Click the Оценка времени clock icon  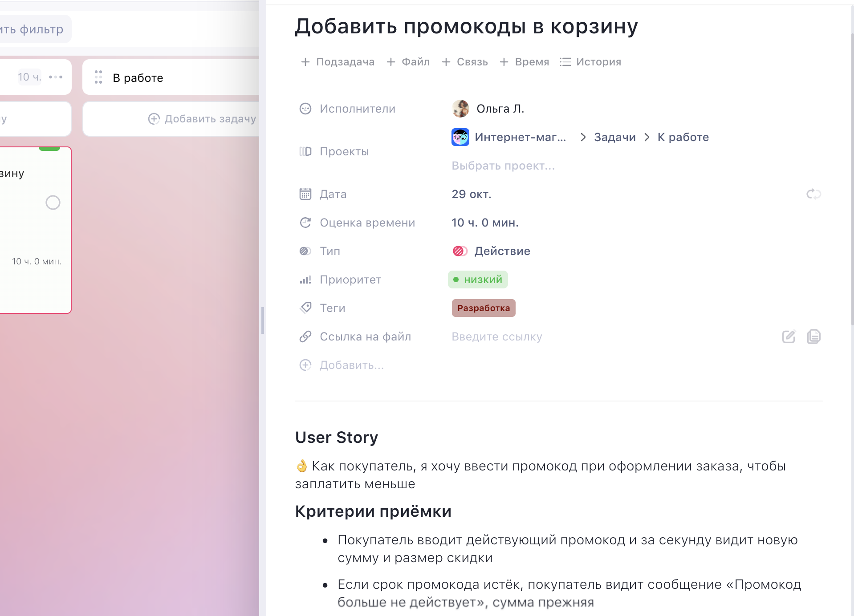click(x=305, y=223)
